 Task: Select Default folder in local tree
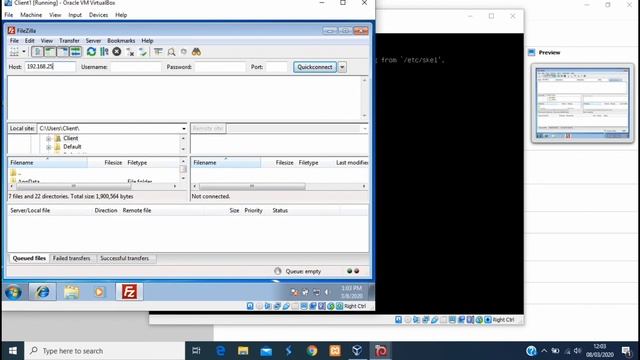point(72,147)
